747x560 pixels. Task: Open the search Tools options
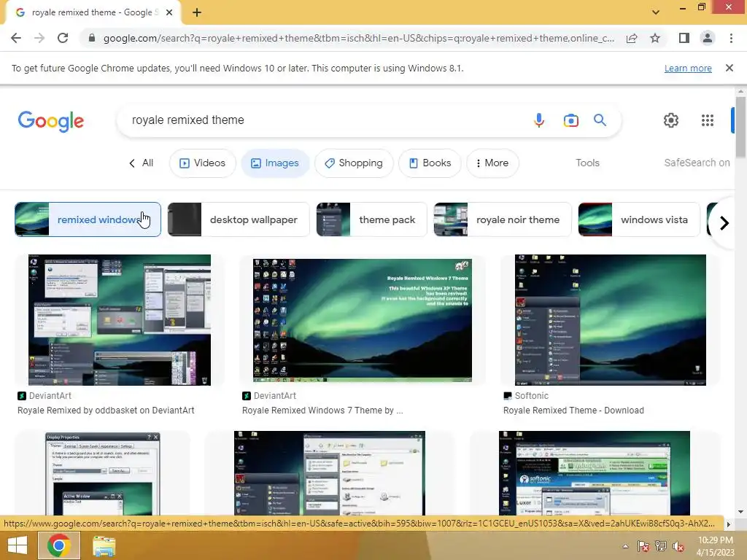[x=587, y=163]
